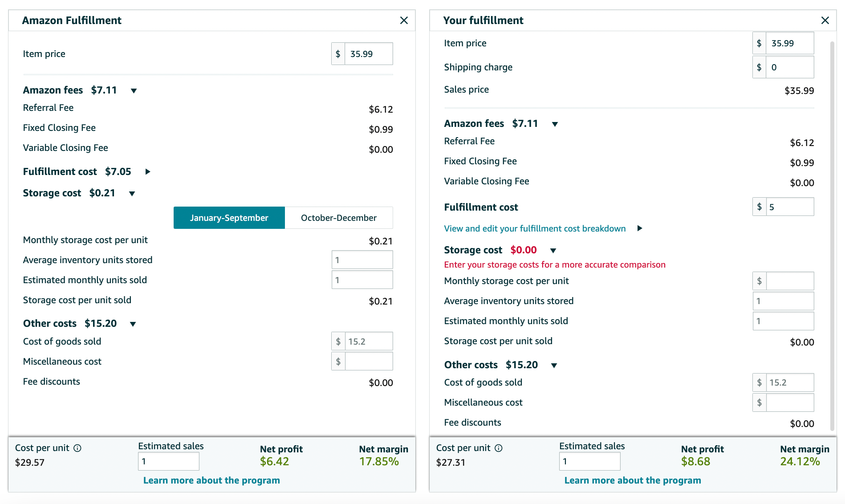Expand Fulfillment cost $7.05 breakdown
This screenshot has width=845, height=504.
coord(148,171)
